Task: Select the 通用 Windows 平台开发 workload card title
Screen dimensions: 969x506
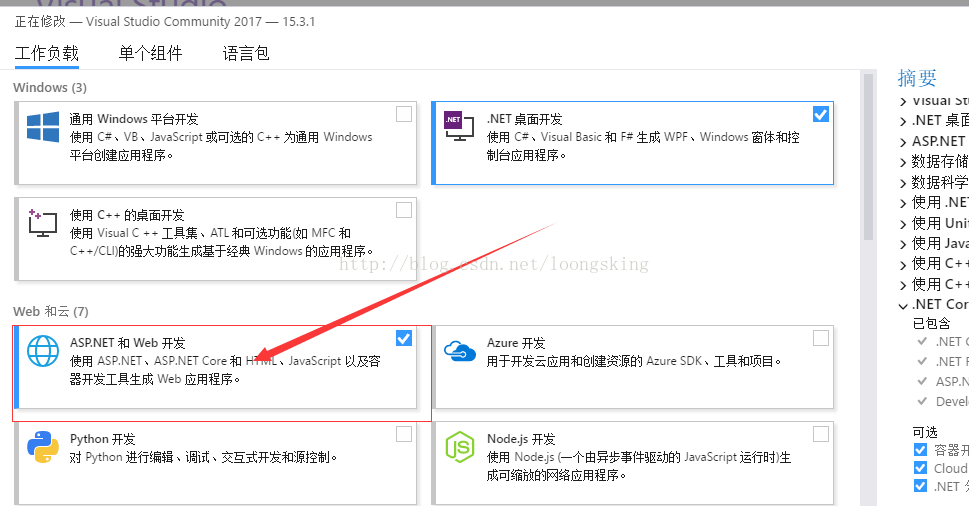Action: coord(133,119)
